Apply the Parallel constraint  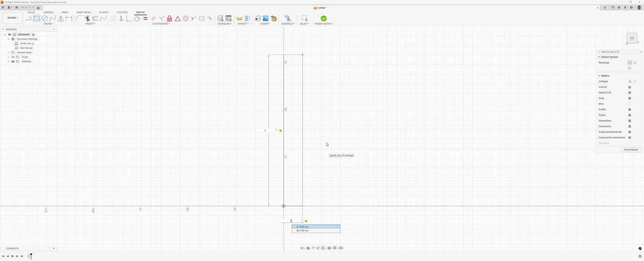click(x=154, y=18)
